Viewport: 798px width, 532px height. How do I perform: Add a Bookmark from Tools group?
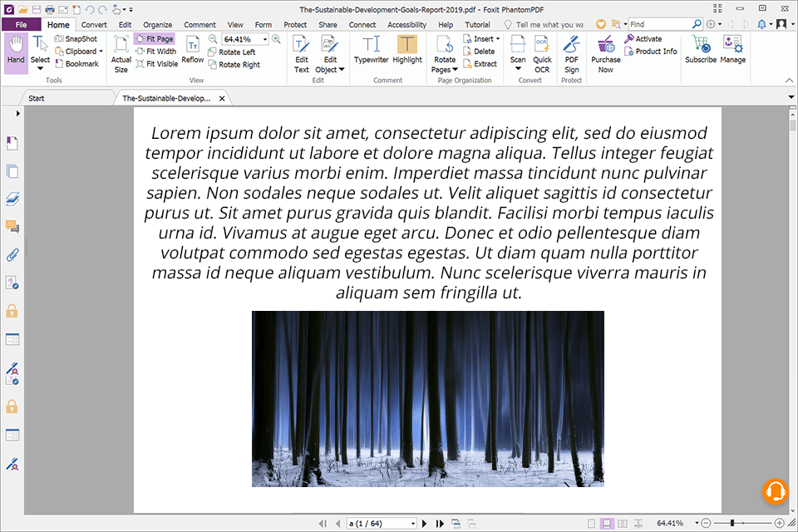click(76, 64)
